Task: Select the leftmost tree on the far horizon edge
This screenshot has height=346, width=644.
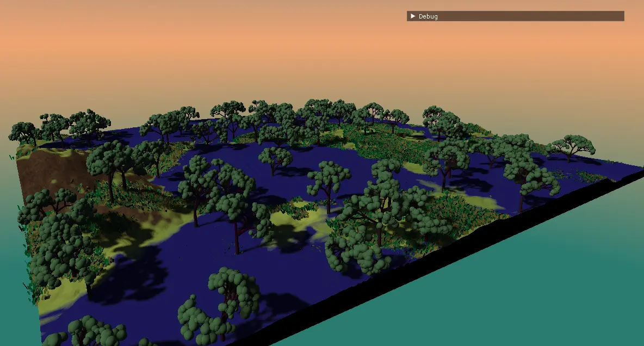Action: click(23, 132)
